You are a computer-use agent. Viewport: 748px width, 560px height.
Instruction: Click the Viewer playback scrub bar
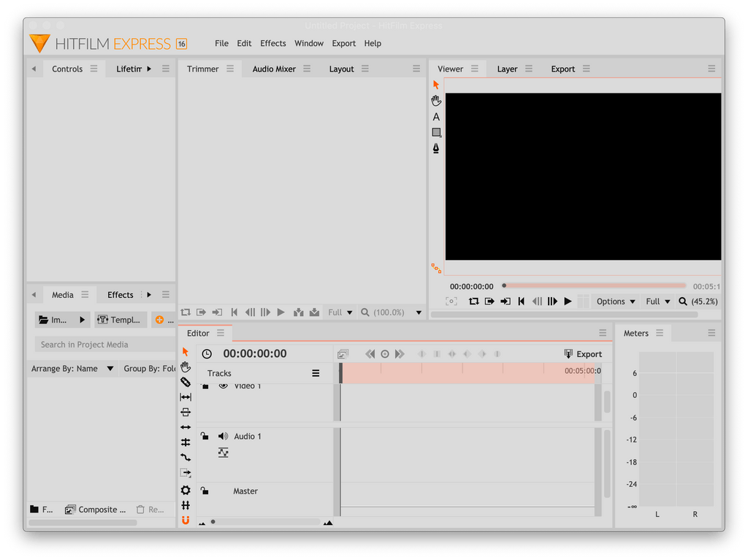(595, 285)
